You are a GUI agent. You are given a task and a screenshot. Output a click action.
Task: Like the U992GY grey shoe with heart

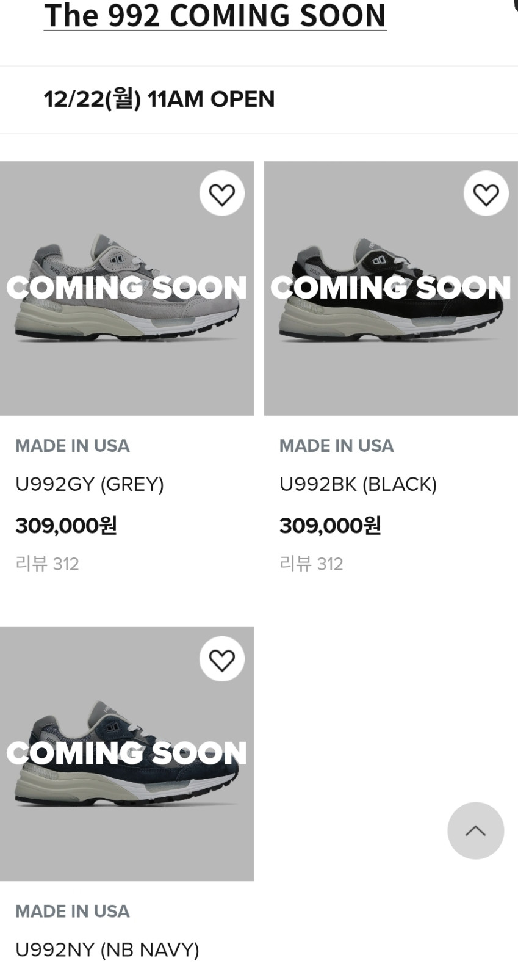(221, 194)
